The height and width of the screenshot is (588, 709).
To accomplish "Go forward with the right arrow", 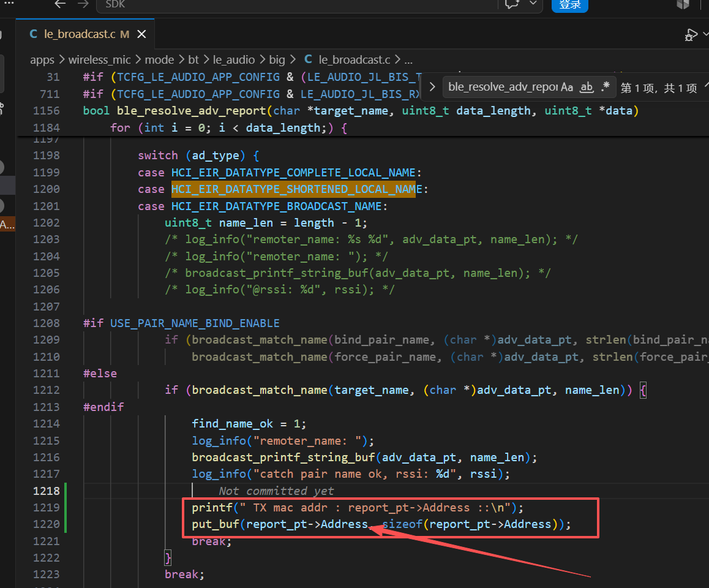I will coord(83,4).
